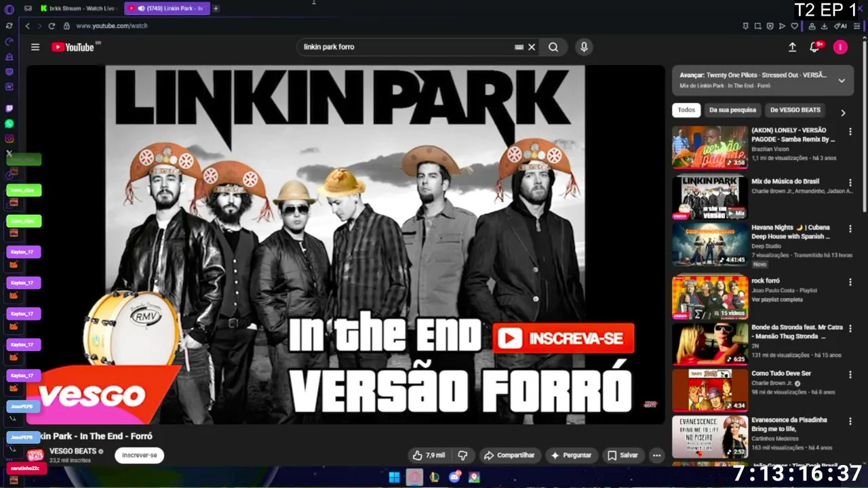Open options for AKON LONELY video

[850, 131]
